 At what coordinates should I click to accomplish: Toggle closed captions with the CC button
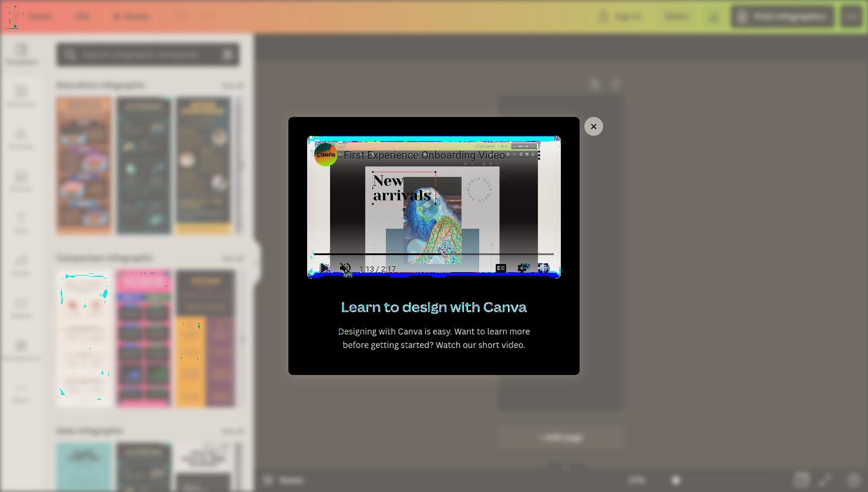[501, 268]
